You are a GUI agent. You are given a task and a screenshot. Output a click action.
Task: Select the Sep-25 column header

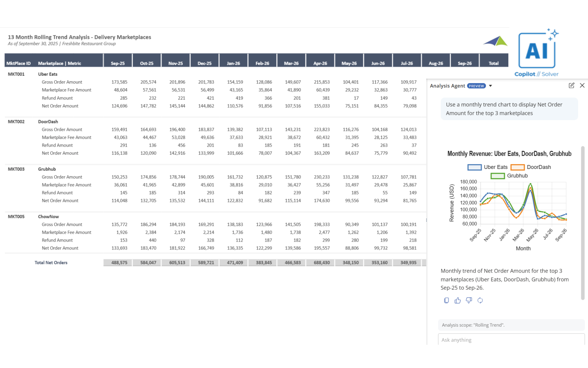click(x=118, y=63)
